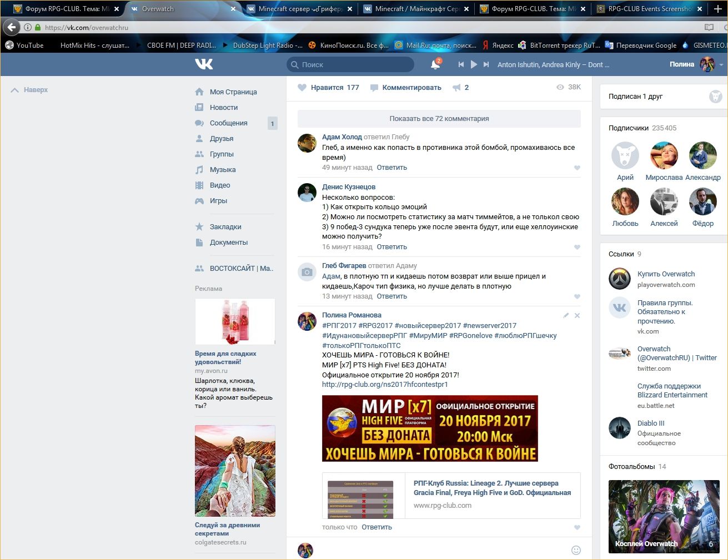Open subscriber Мирослава's avatar
728x560 pixels.
pos(664,155)
